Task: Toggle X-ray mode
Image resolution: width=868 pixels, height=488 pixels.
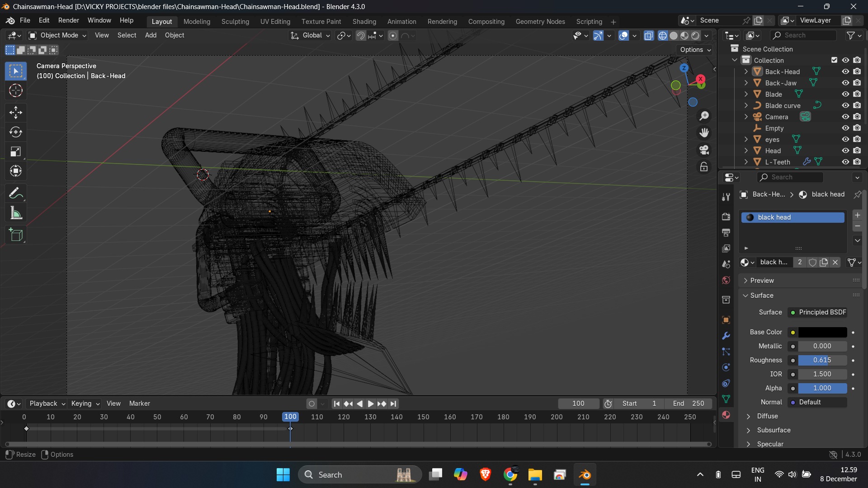Action: click(649, 36)
